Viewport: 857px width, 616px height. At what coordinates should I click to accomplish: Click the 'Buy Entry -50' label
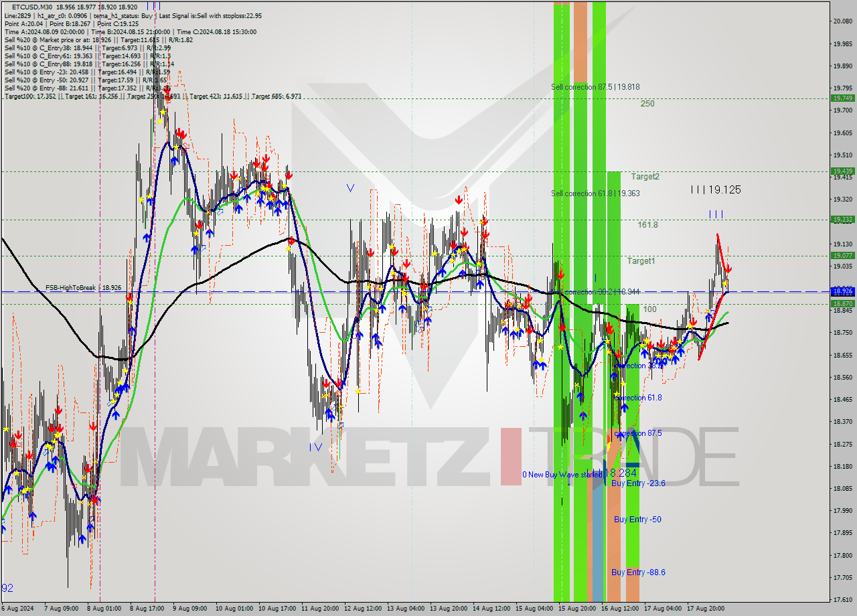(x=637, y=520)
